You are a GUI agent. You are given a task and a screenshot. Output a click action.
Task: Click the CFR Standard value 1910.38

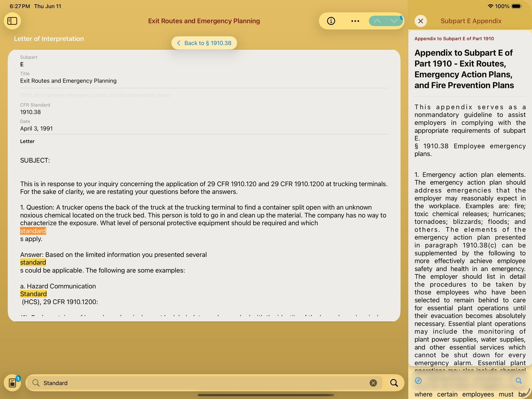pos(31,112)
